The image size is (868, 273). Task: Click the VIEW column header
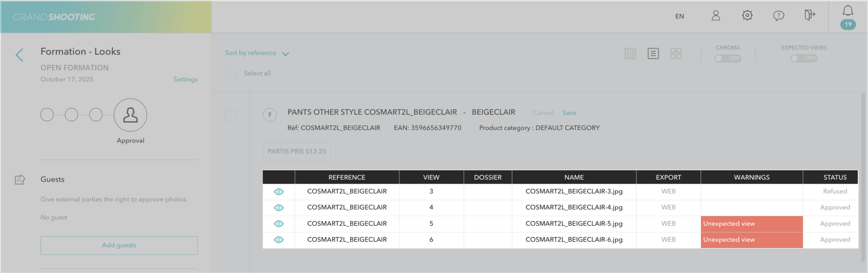click(431, 177)
